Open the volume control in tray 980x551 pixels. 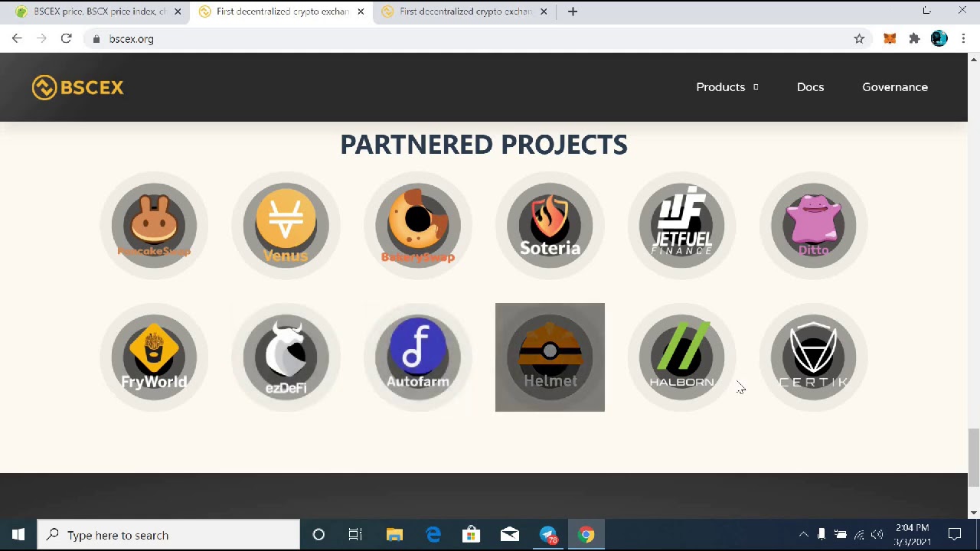click(x=877, y=535)
